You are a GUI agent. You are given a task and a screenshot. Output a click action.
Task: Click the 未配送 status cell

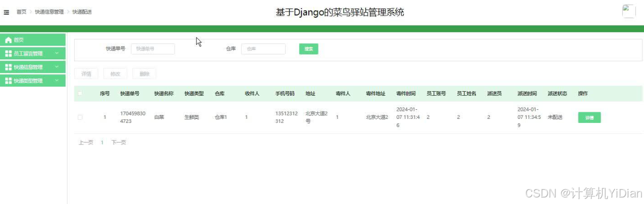point(555,117)
